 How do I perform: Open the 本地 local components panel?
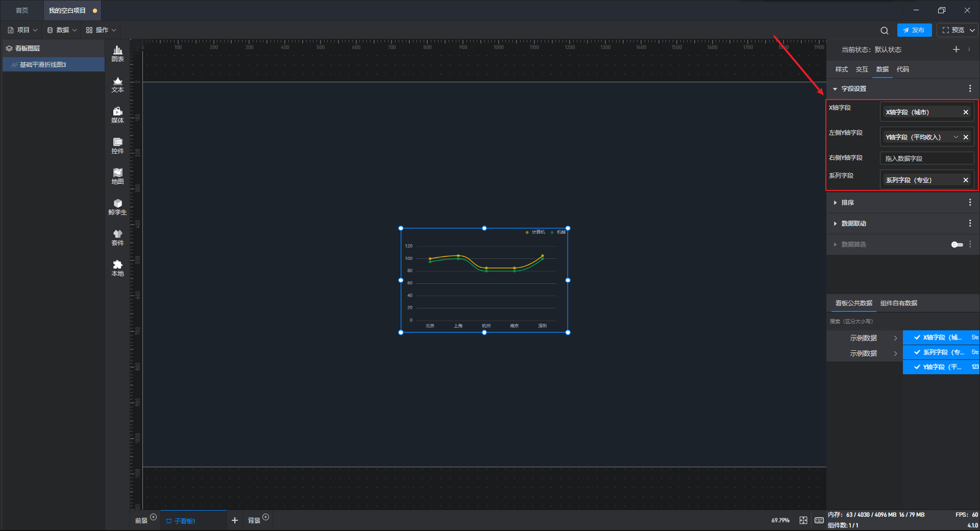[117, 268]
